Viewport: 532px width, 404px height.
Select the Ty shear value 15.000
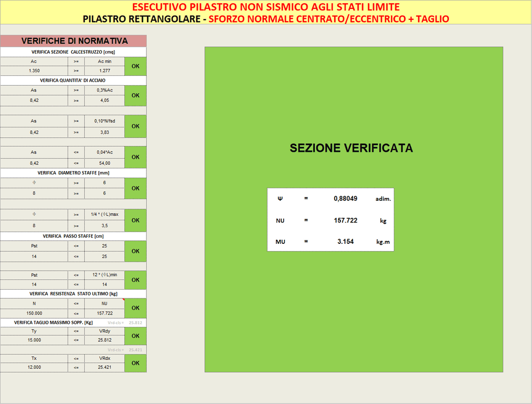(x=34, y=340)
